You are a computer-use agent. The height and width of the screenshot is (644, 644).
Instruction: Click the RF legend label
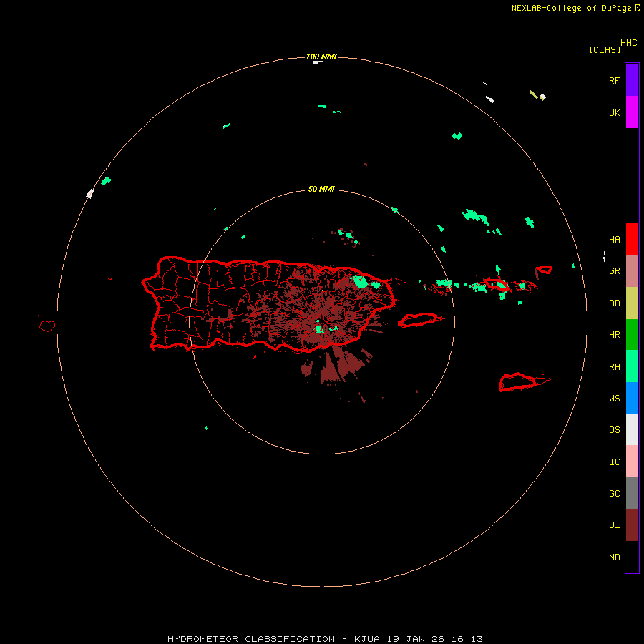pos(614,80)
